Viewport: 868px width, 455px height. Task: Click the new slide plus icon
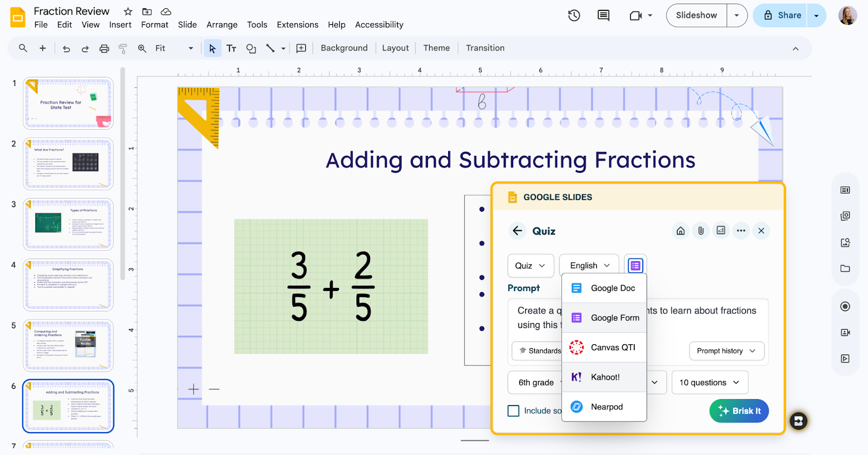click(42, 48)
